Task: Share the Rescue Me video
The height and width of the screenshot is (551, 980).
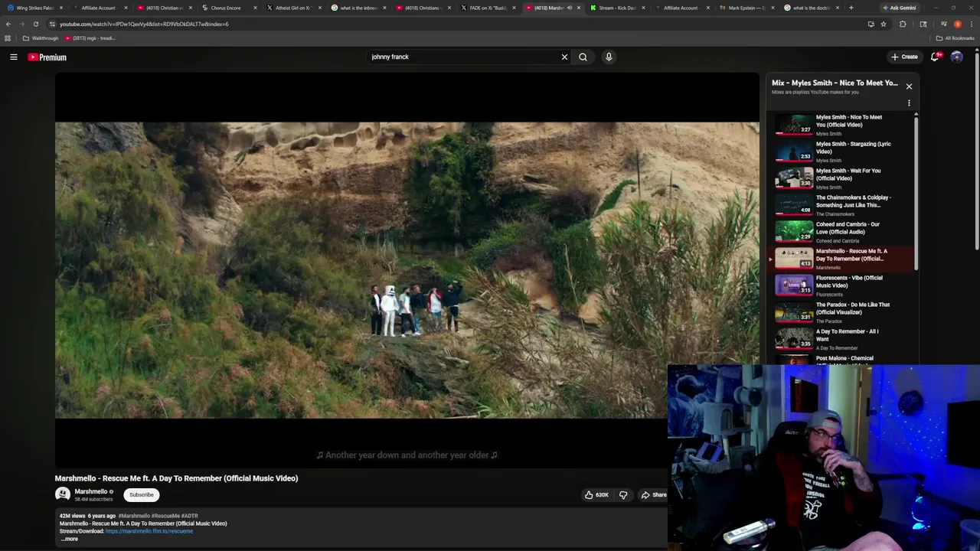Action: coord(653,495)
